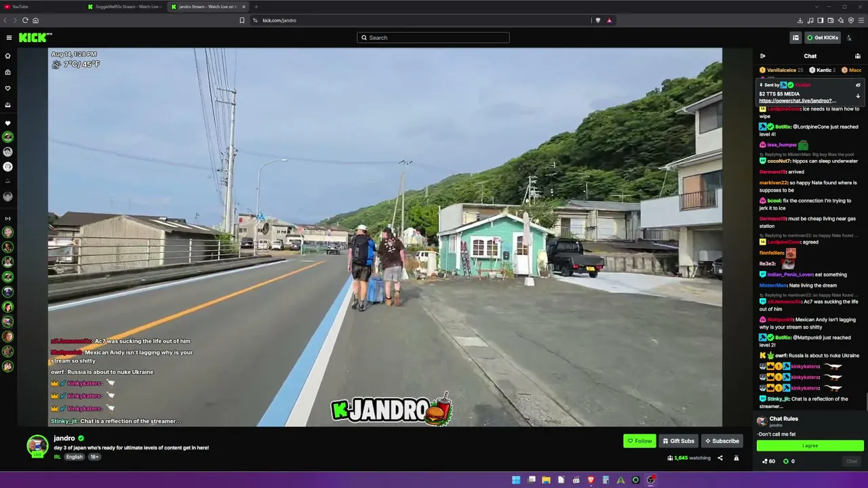This screenshot has height=488, width=868.
Task: Report the stream with the flag icon
Action: (736, 458)
